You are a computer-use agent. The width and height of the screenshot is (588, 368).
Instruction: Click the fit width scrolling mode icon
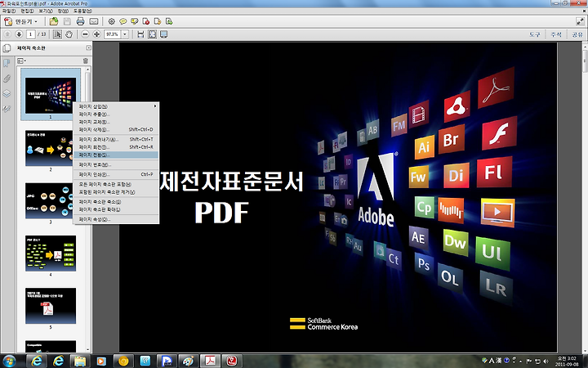tap(140, 34)
